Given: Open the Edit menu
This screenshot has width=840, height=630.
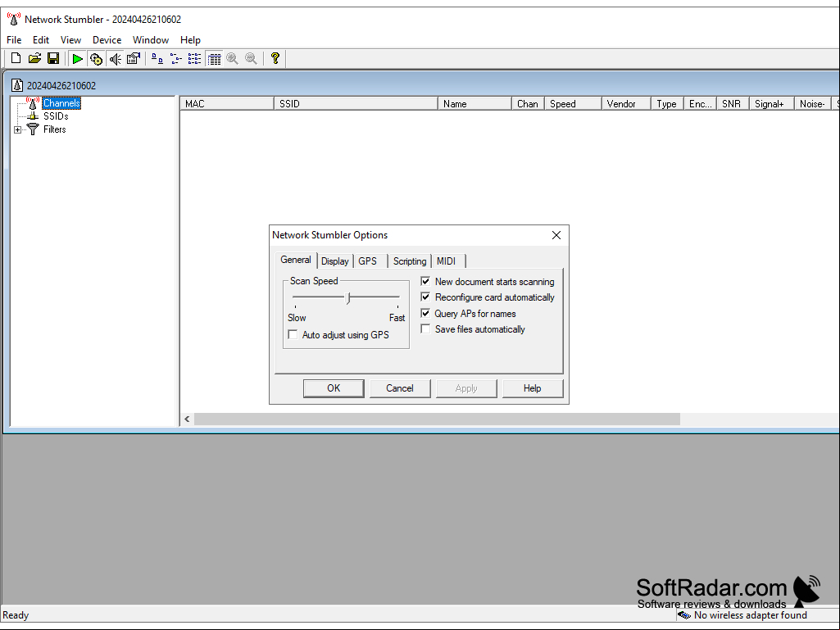Looking at the screenshot, I should pyautogui.click(x=41, y=39).
